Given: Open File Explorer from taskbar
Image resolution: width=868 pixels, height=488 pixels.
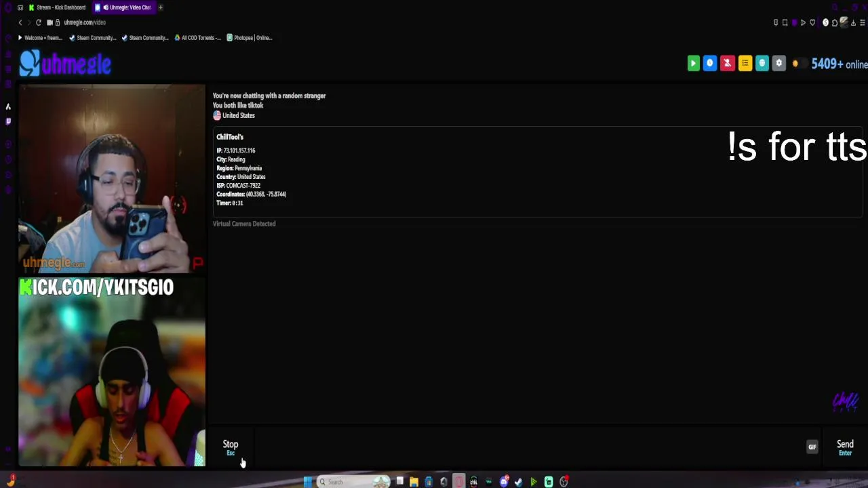Looking at the screenshot, I should (x=414, y=481).
